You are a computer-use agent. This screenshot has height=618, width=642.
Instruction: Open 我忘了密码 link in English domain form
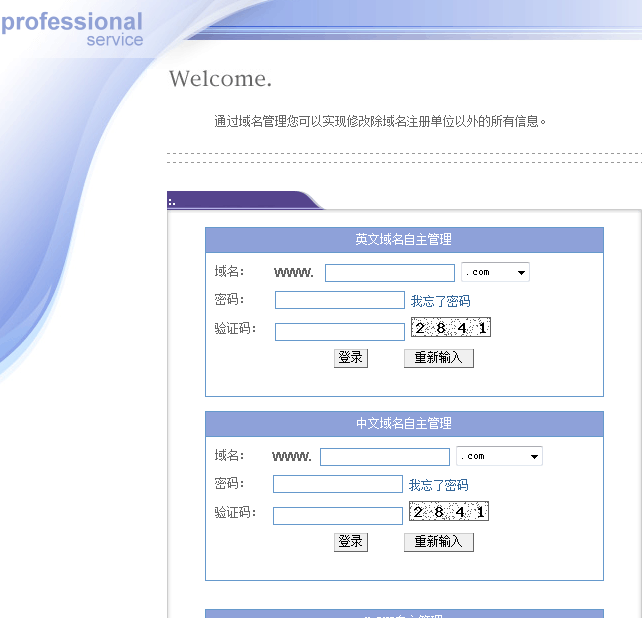click(x=440, y=301)
